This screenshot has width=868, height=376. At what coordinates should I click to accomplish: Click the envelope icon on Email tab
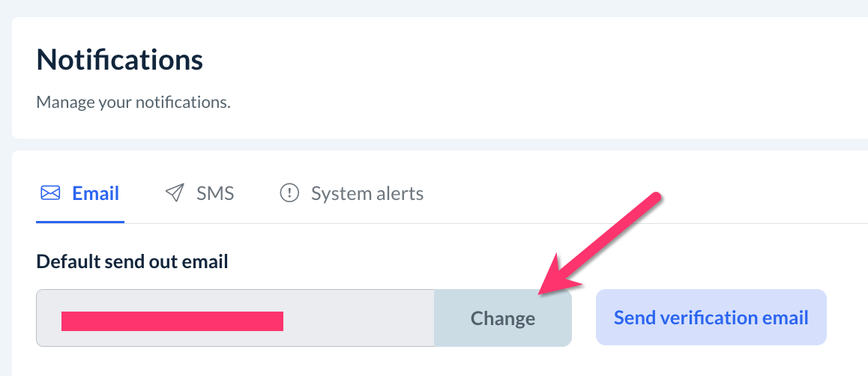(x=50, y=194)
